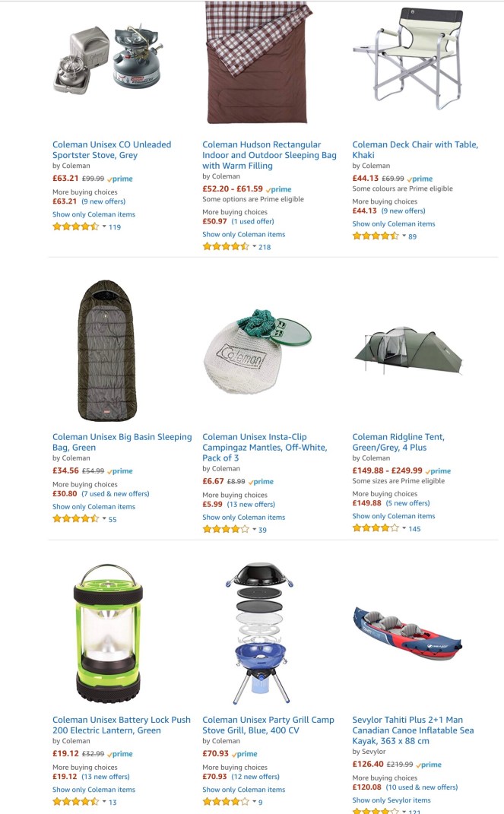Click star rating for Party Grill Camp Stove
The image size is (504, 814).
(225, 802)
